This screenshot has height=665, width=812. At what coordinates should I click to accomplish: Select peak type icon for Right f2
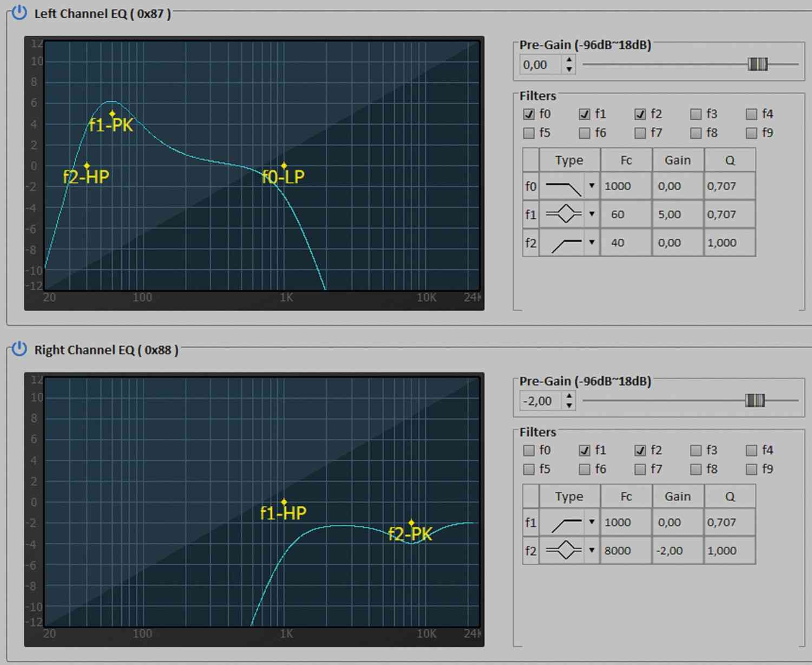[x=563, y=551]
